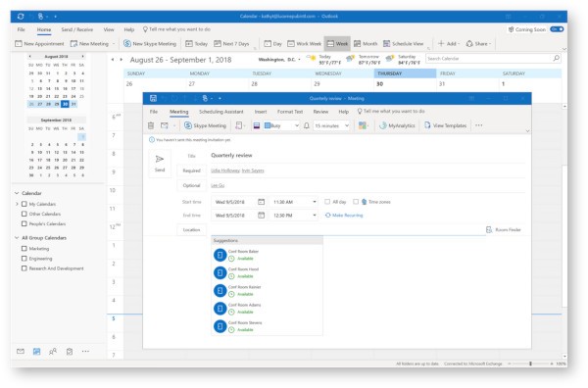
Task: Open the Share calendar dropdown
Action: (x=478, y=44)
